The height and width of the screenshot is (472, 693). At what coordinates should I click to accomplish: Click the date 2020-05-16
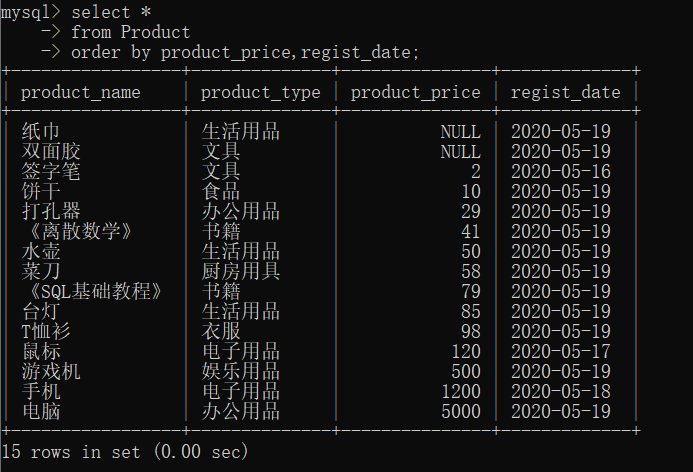(561, 171)
